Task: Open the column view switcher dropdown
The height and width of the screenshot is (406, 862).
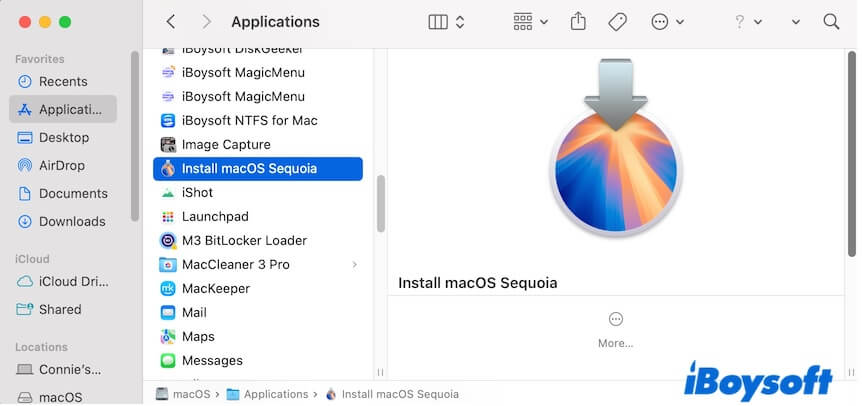Action: click(446, 21)
